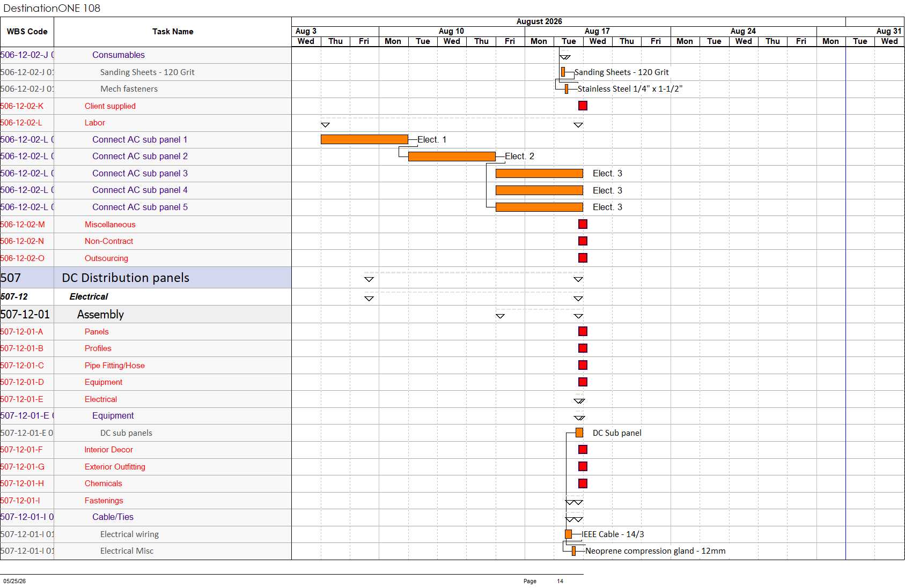Click the Aug 17 week header
Screen dimensions: 905x588
tap(598, 31)
